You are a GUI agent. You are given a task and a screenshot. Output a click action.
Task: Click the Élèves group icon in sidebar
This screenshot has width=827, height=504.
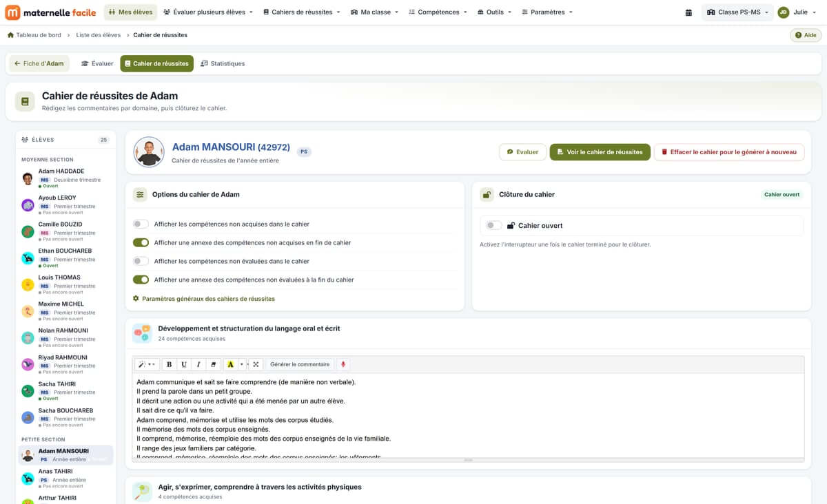tap(25, 140)
